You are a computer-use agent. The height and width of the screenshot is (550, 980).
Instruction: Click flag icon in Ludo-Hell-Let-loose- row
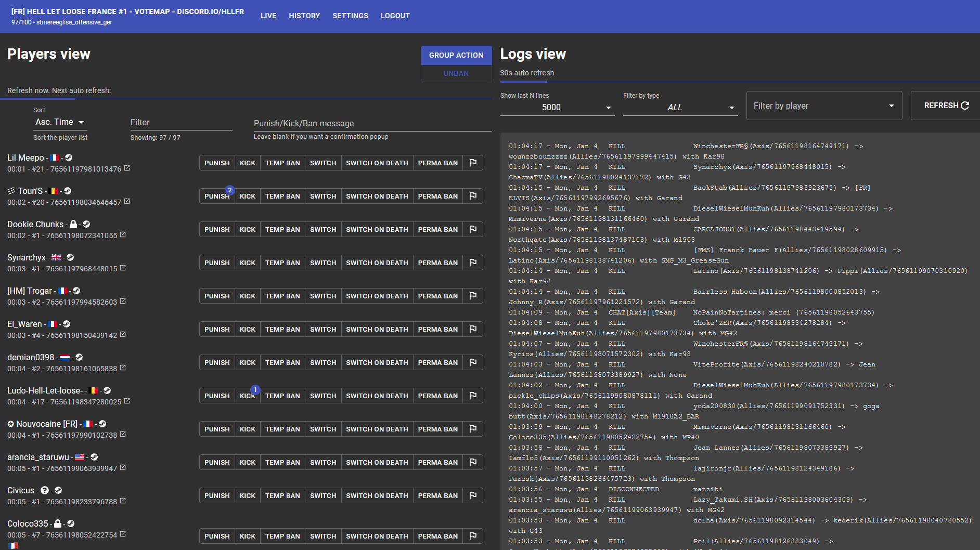(x=473, y=396)
